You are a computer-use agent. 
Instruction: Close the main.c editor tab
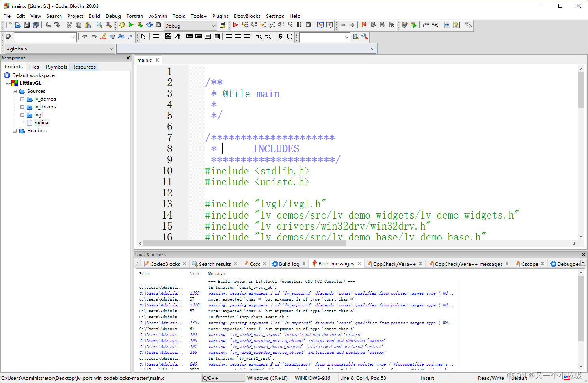(157, 60)
